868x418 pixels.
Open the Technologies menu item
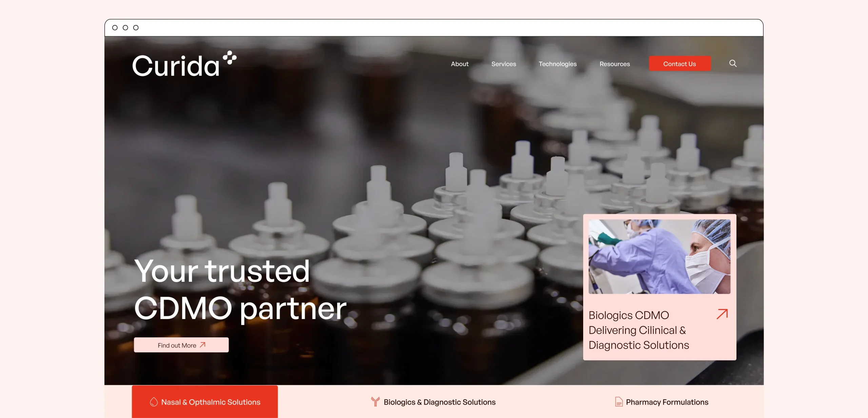557,64
